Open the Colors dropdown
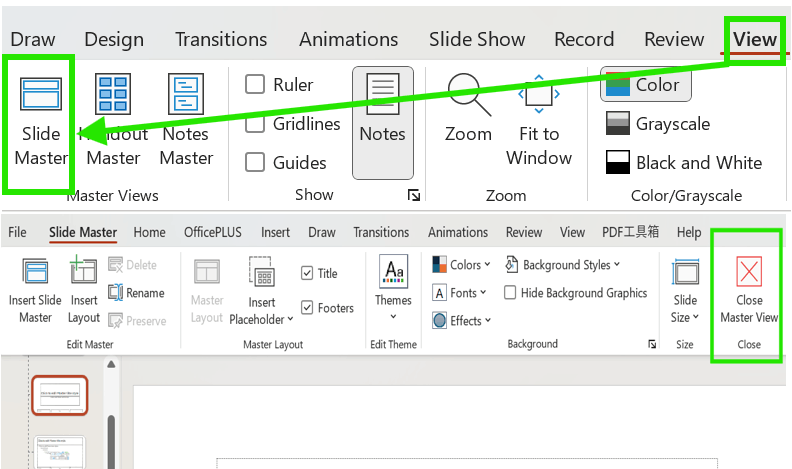Screen dimensions: 792x469 462,265
